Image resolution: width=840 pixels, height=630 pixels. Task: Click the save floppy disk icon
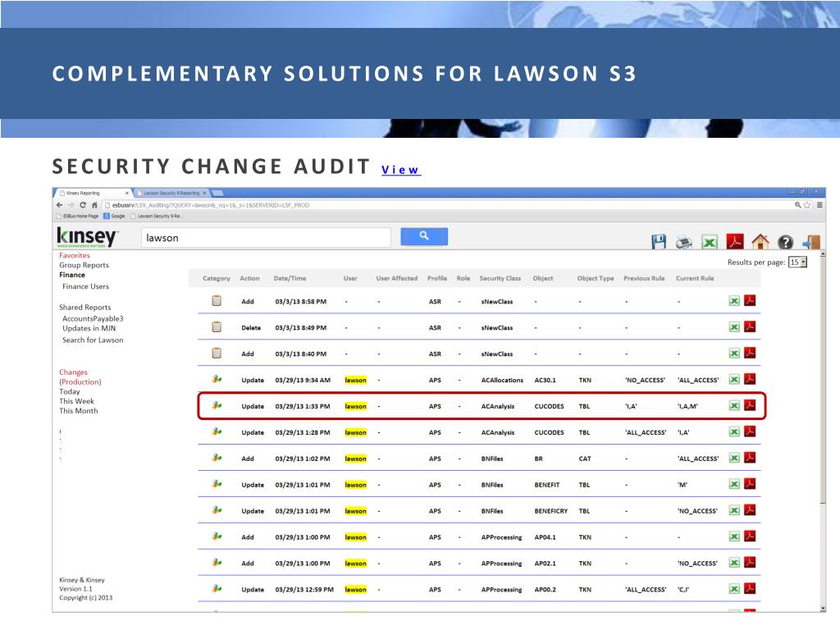(659, 242)
